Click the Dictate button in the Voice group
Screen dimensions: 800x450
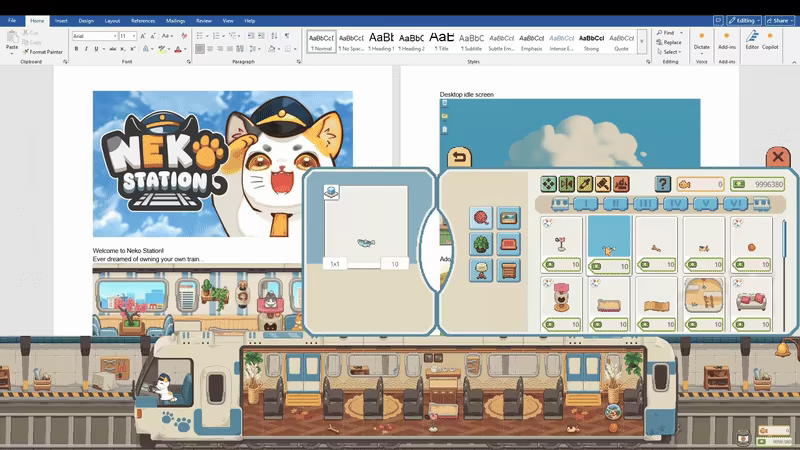[x=702, y=40]
